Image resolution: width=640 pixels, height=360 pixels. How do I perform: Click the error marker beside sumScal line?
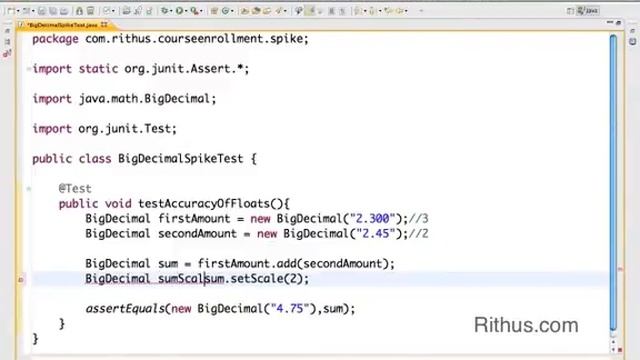pos(21,280)
